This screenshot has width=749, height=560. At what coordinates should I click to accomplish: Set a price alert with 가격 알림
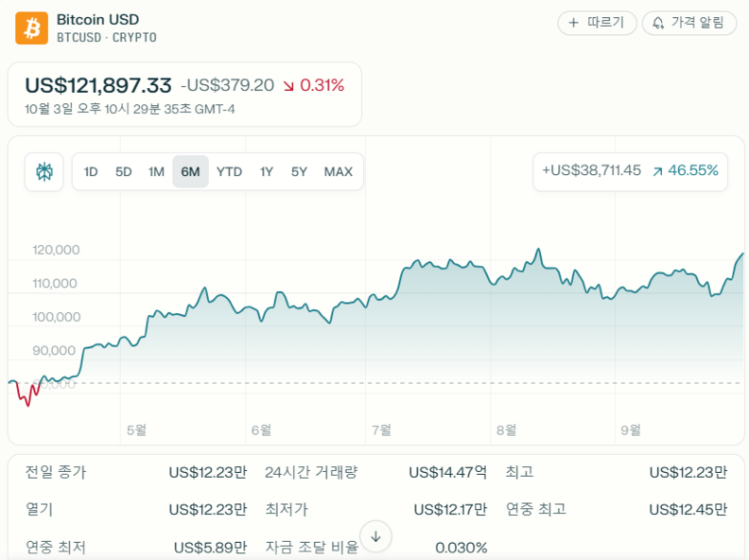click(x=688, y=23)
